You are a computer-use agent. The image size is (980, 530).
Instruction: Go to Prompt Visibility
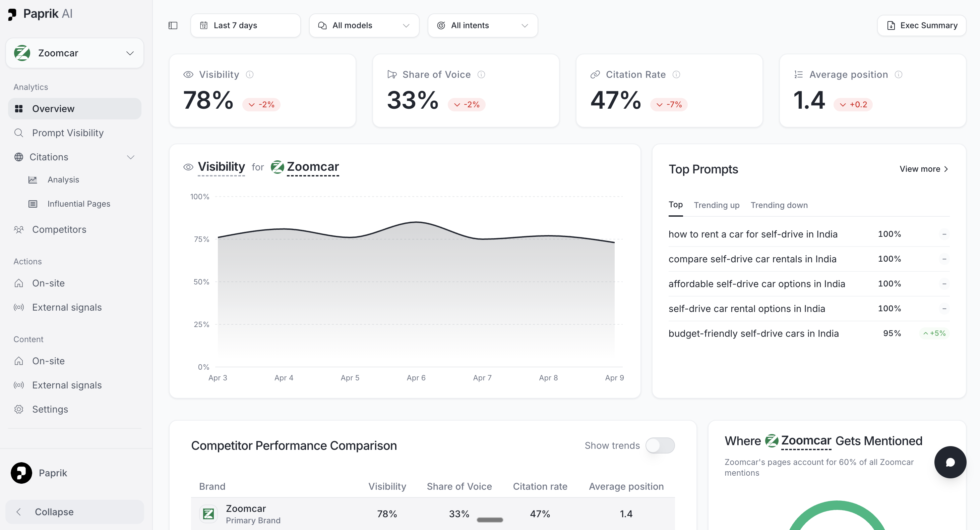click(68, 133)
